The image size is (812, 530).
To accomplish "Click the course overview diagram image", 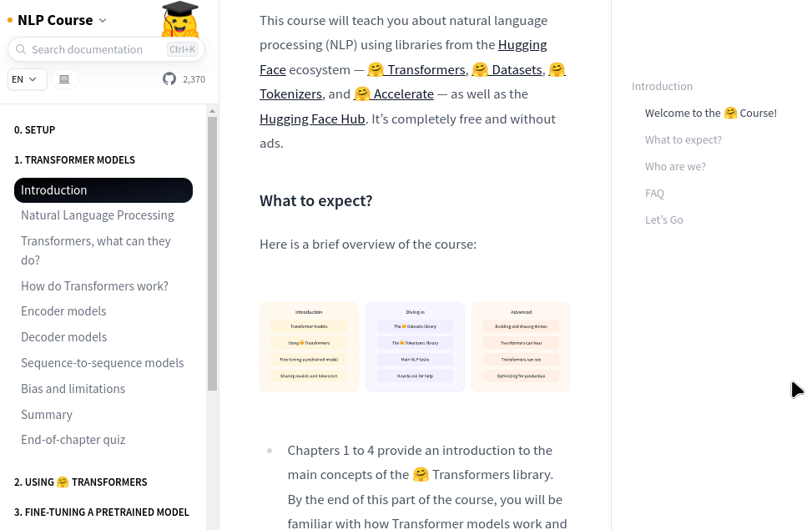I will click(415, 346).
